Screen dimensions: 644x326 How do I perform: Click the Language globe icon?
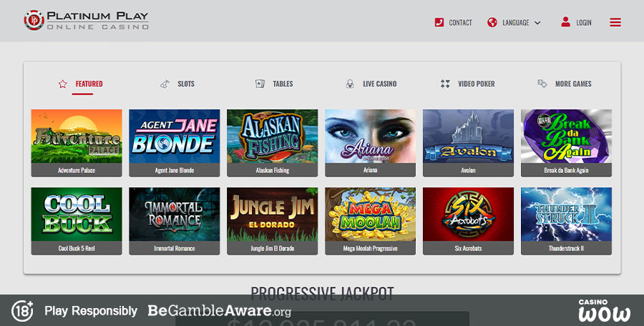coord(492,22)
